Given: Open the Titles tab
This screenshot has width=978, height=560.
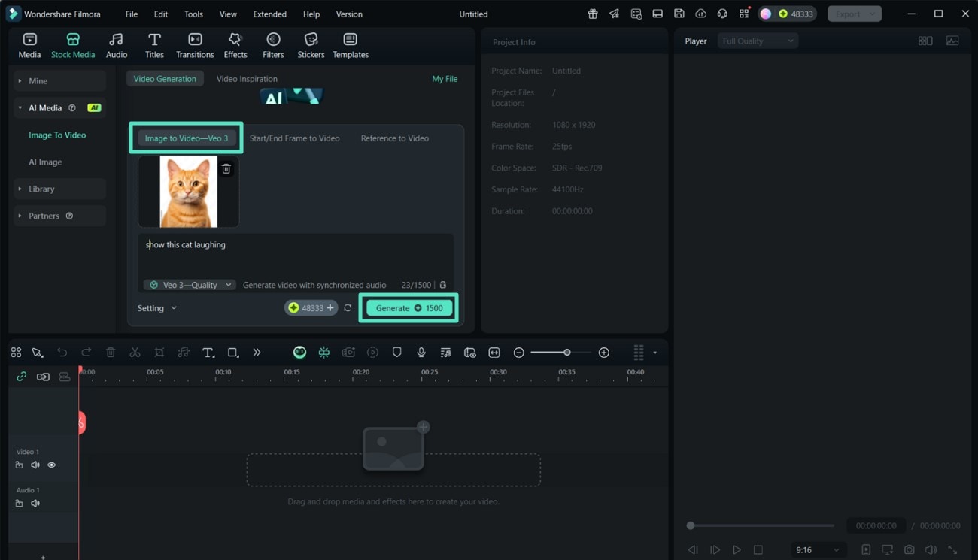Looking at the screenshot, I should pos(154,45).
